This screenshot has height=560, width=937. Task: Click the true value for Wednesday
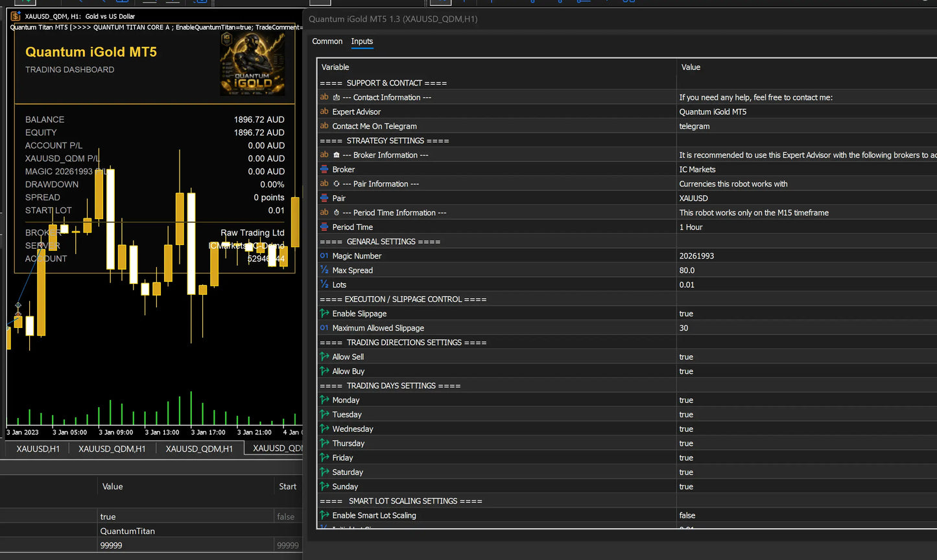tap(686, 429)
